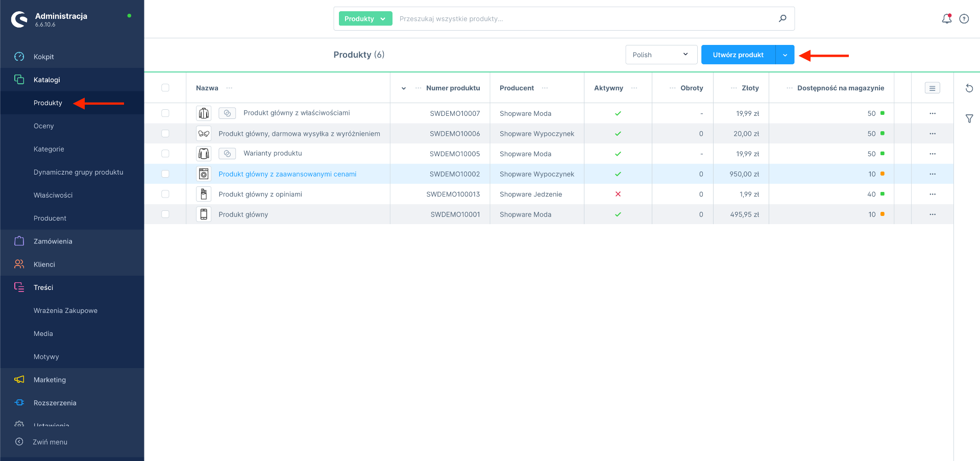Focus the product search input field

point(582,19)
